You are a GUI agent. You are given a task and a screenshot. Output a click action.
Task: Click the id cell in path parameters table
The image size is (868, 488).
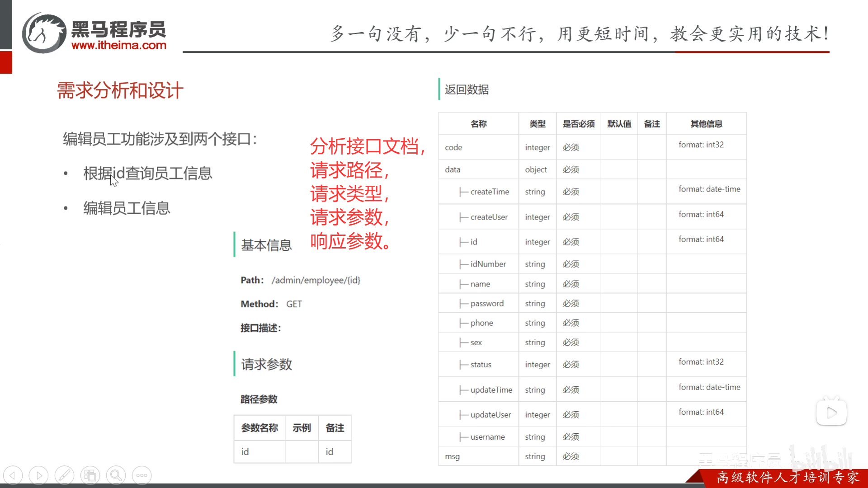(245, 451)
